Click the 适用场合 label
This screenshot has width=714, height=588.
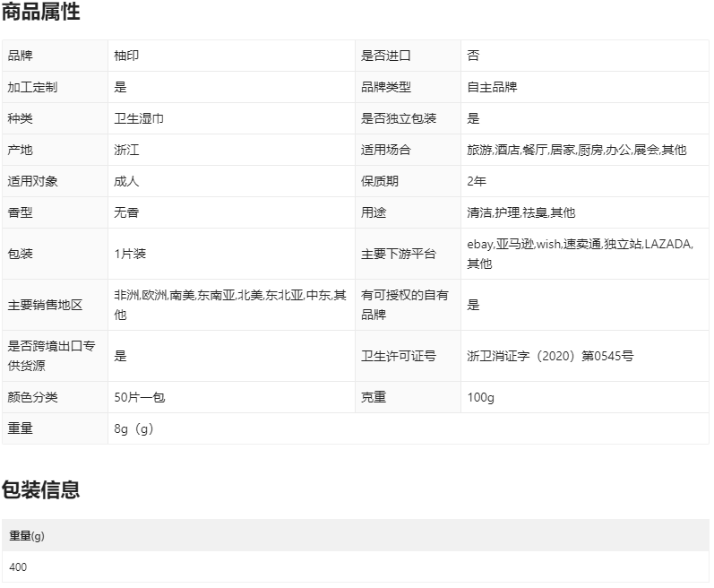coord(386,150)
